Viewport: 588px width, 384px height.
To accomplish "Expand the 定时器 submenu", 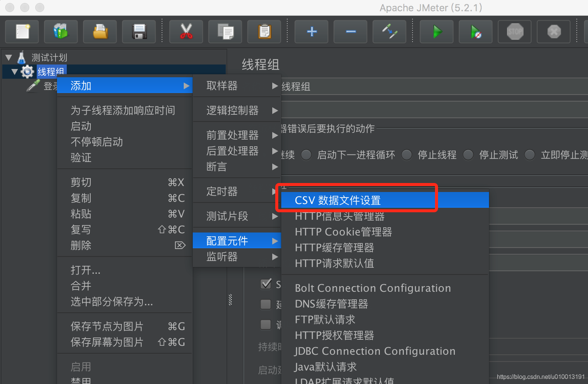I will 237,191.
